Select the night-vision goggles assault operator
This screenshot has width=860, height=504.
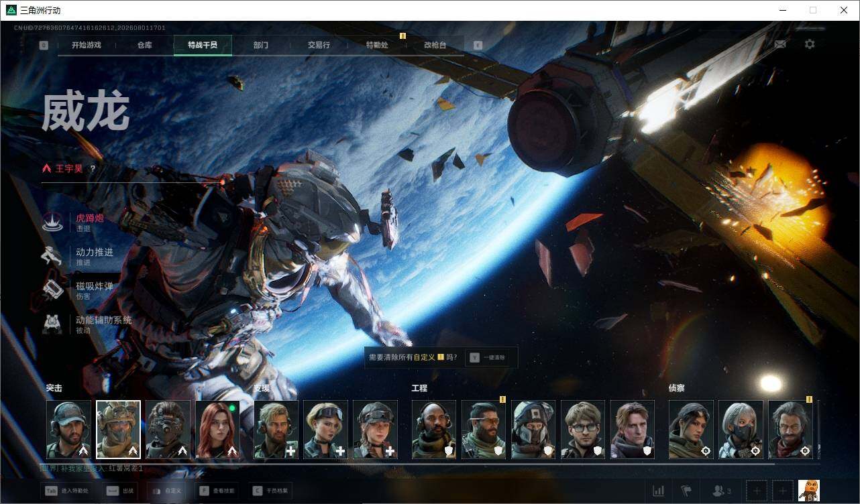coord(168,430)
